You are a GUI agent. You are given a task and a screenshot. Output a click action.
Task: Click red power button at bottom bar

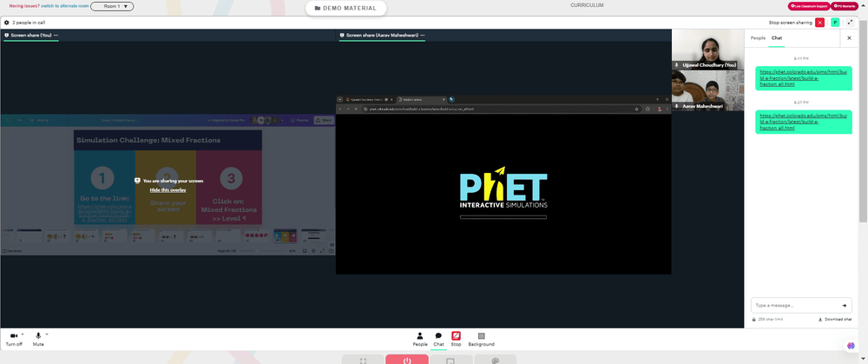[407, 361]
